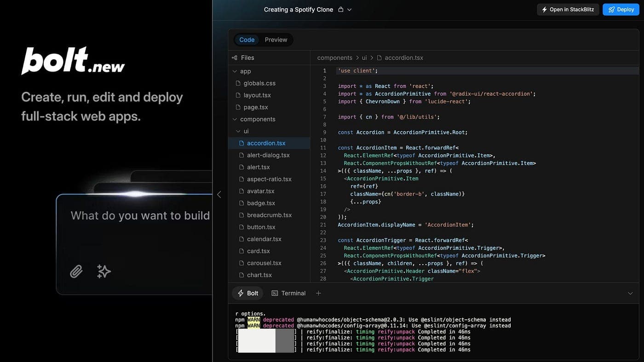Click the terminal icon on Terminal tab

pyautogui.click(x=275, y=293)
